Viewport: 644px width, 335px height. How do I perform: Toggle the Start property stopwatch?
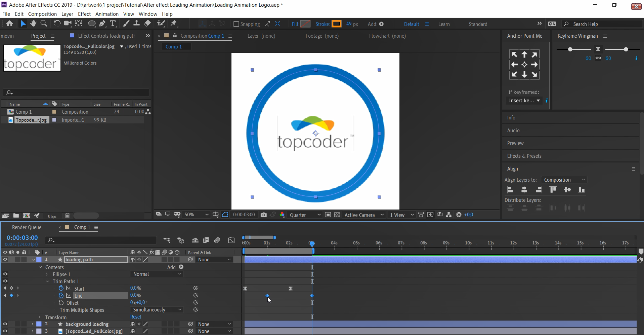[x=61, y=288]
